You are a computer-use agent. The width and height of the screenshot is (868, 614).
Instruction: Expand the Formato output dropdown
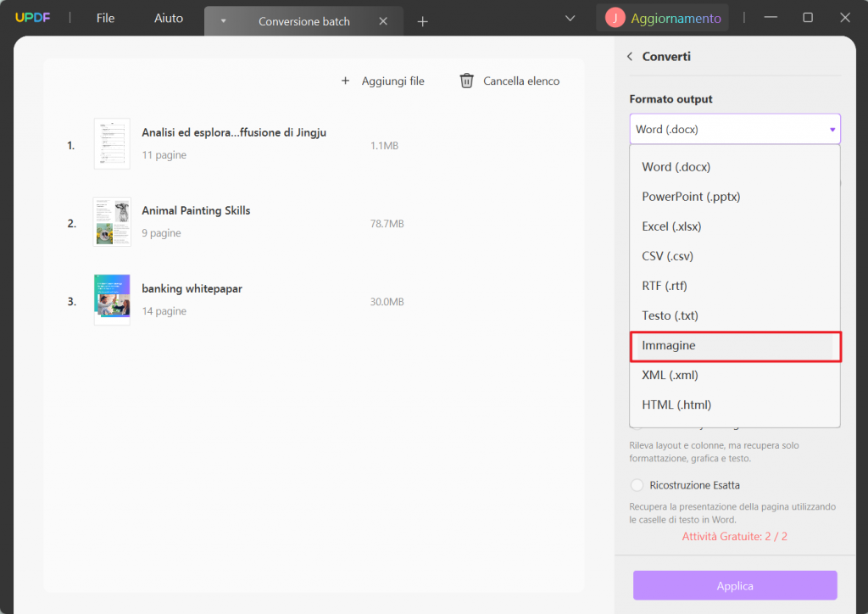[734, 130]
